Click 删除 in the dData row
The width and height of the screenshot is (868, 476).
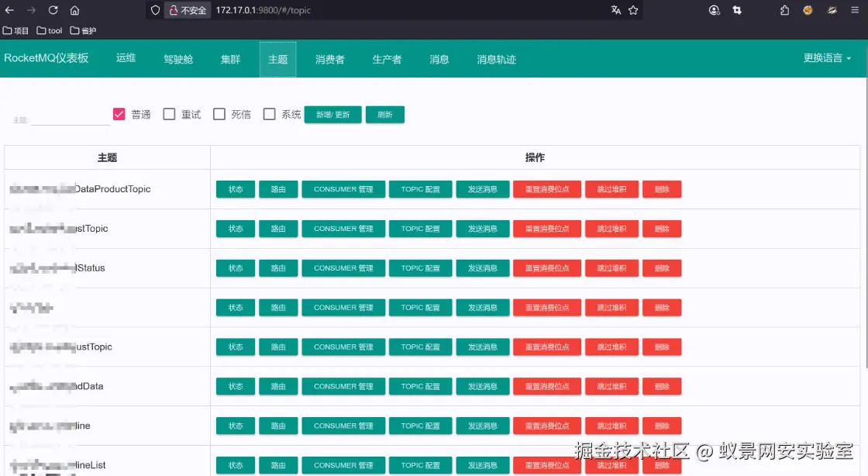[662, 386]
